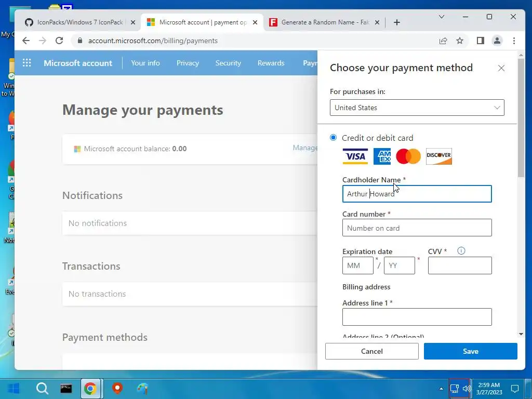Click the share this page icon
Viewport: 532px width, 399px height.
pos(443,41)
